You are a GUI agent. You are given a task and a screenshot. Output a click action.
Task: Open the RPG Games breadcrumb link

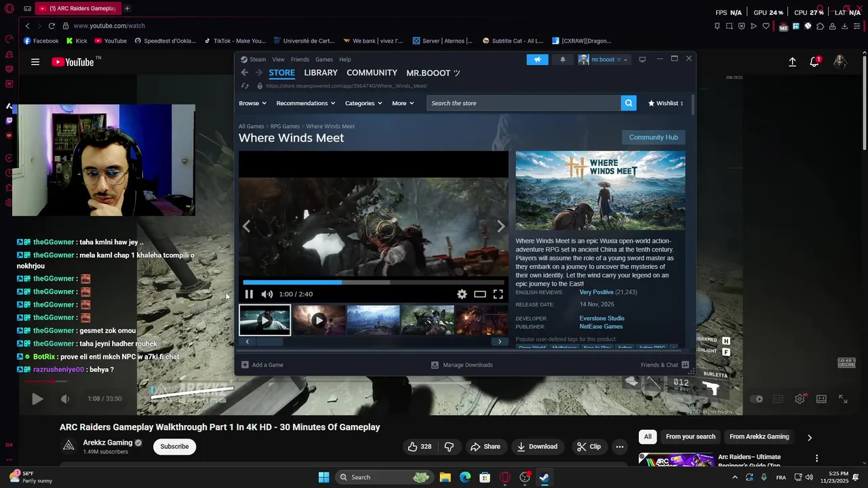[x=285, y=126]
